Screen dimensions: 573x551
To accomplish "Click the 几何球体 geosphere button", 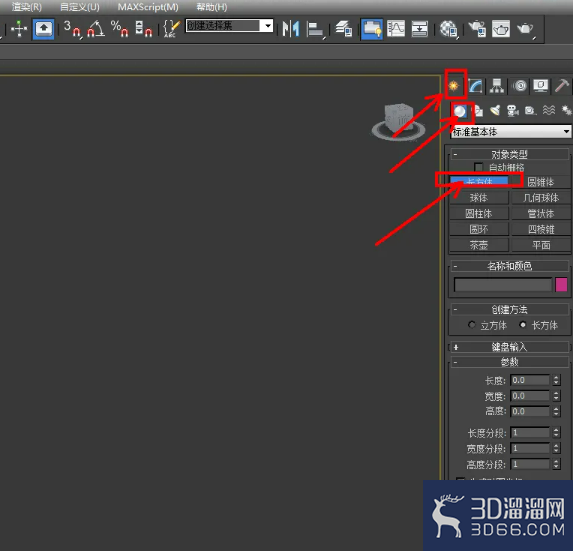I will coord(541,198).
